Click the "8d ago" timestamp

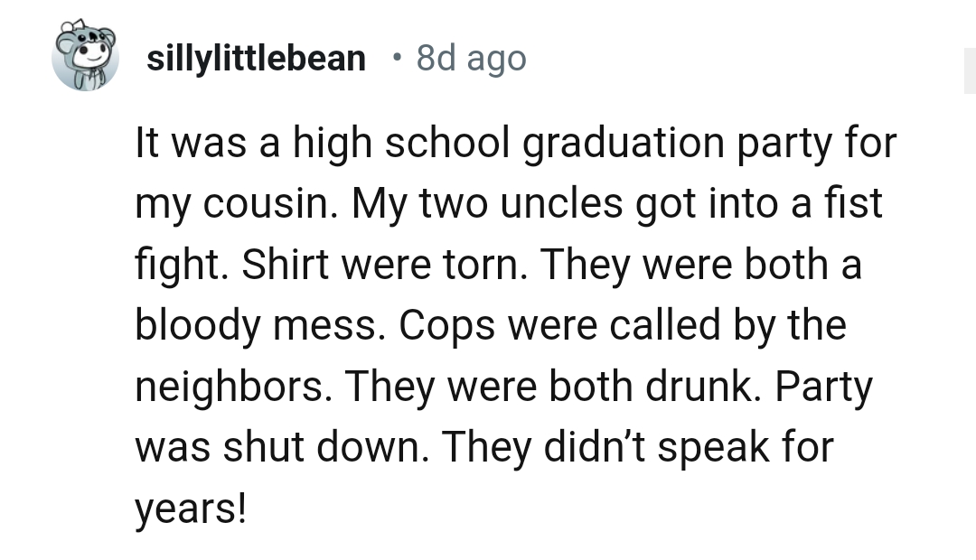point(471,60)
